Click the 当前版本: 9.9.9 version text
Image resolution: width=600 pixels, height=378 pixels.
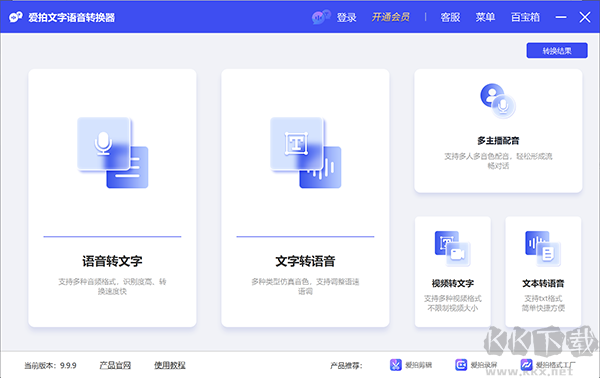click(50, 366)
